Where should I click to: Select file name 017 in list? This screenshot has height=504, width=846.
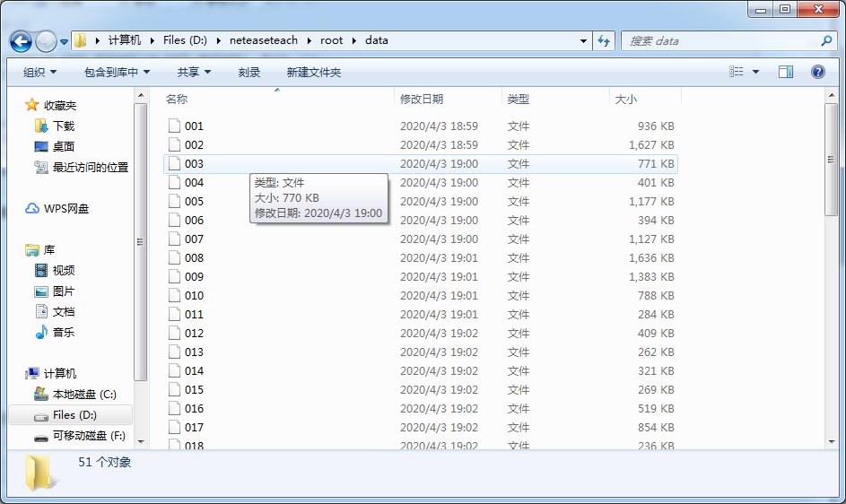194,428
